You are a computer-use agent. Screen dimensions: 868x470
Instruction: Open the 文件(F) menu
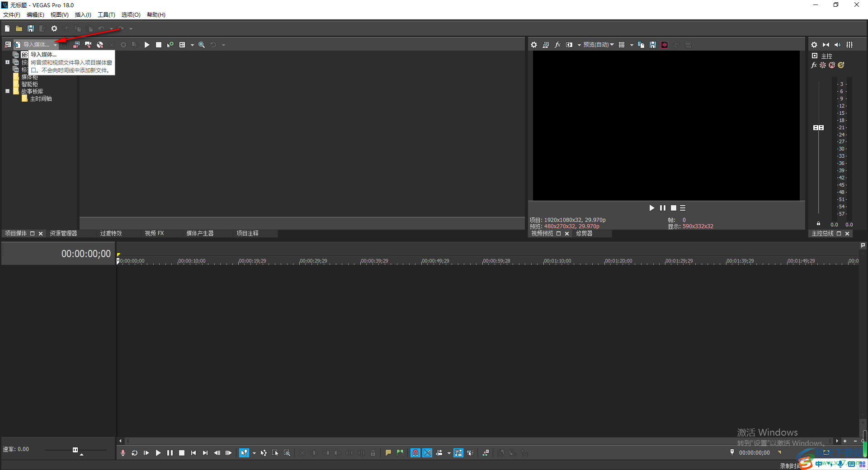pyautogui.click(x=12, y=15)
